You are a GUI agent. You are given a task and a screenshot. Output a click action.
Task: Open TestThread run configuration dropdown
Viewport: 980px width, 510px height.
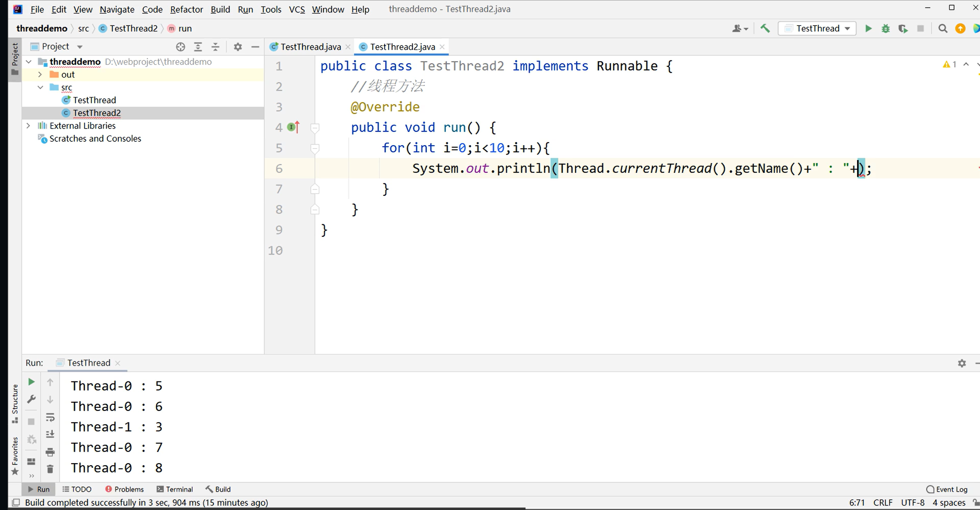tap(817, 29)
